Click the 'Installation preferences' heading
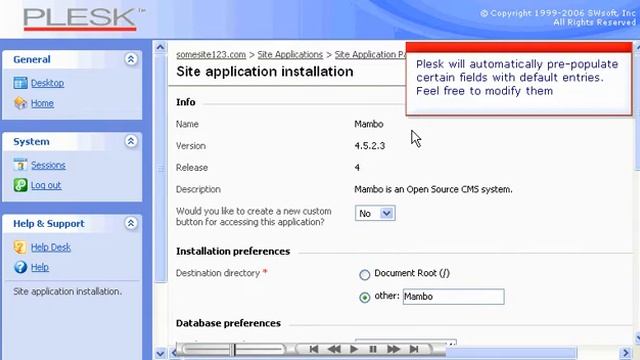Image resolution: width=640 pixels, height=360 pixels. [x=233, y=251]
